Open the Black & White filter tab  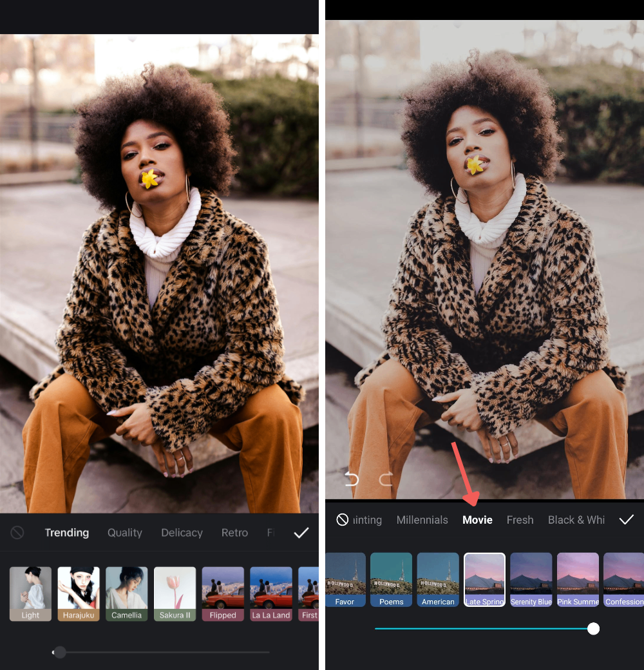[x=576, y=520]
